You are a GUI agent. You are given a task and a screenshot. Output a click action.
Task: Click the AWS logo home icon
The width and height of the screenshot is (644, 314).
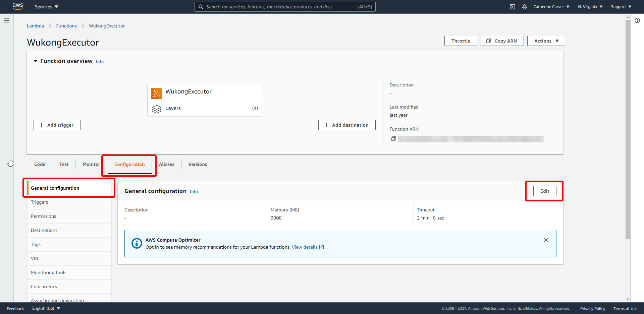click(x=18, y=7)
